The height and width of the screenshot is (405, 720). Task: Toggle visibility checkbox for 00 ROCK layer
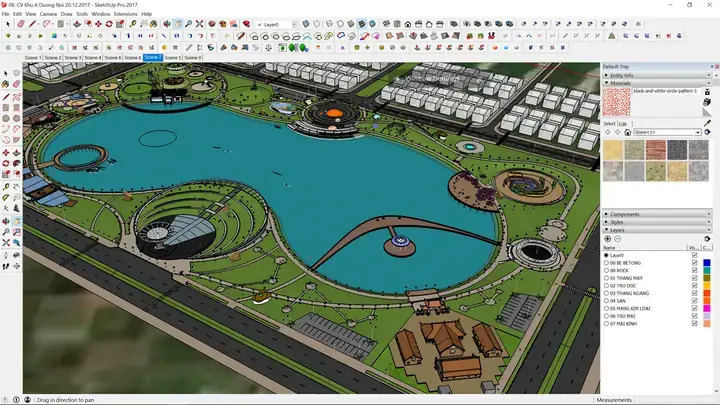[694, 270]
